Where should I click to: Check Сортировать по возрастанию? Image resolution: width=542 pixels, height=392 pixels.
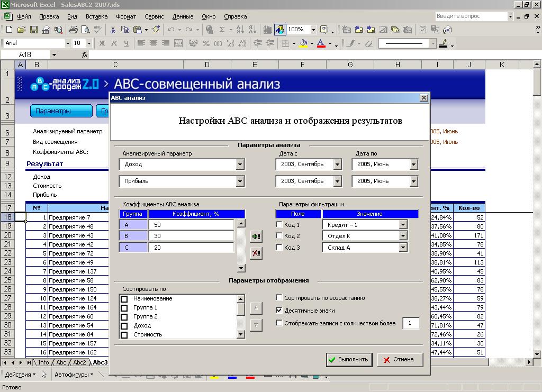279,297
